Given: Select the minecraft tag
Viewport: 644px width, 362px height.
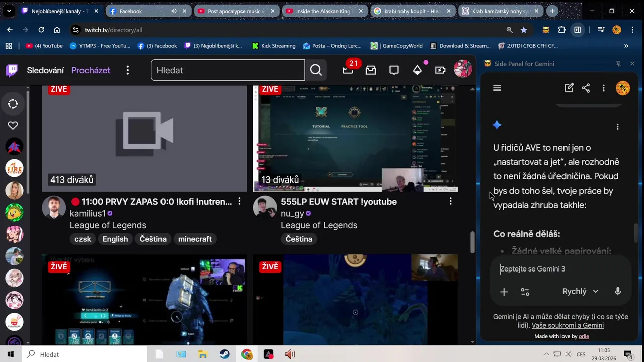Looking at the screenshot, I should (x=195, y=239).
